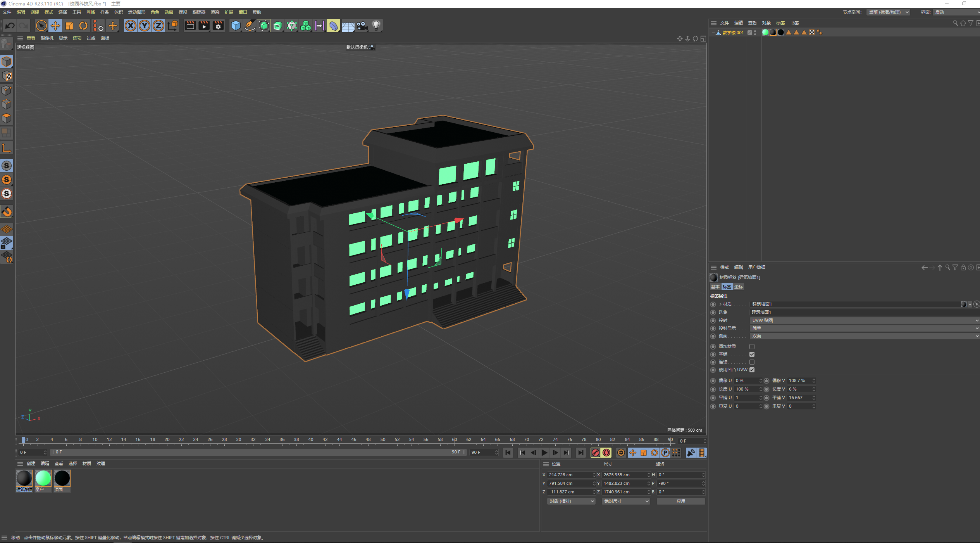The width and height of the screenshot is (980, 543).
Task: Open the 对象 (相对) coordinate dropdown
Action: point(571,501)
